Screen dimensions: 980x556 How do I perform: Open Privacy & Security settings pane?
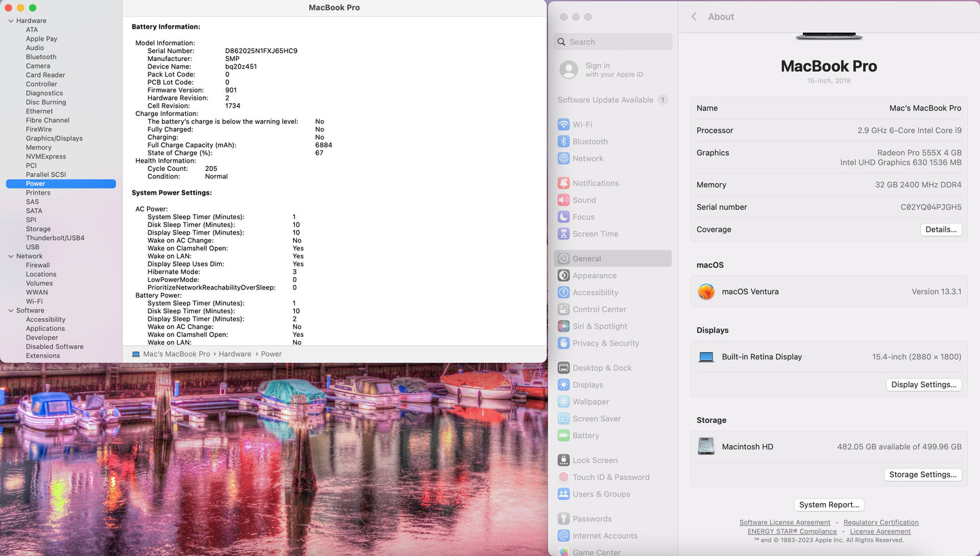pos(606,343)
